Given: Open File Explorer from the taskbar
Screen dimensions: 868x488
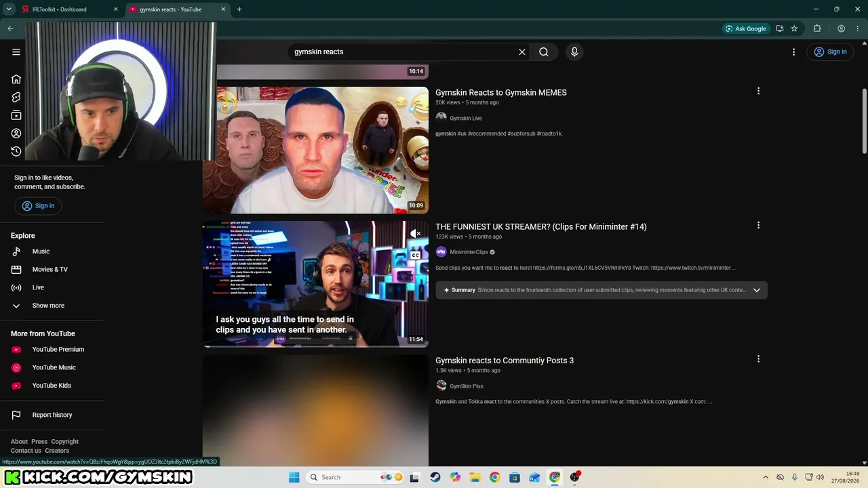Looking at the screenshot, I should (475, 477).
